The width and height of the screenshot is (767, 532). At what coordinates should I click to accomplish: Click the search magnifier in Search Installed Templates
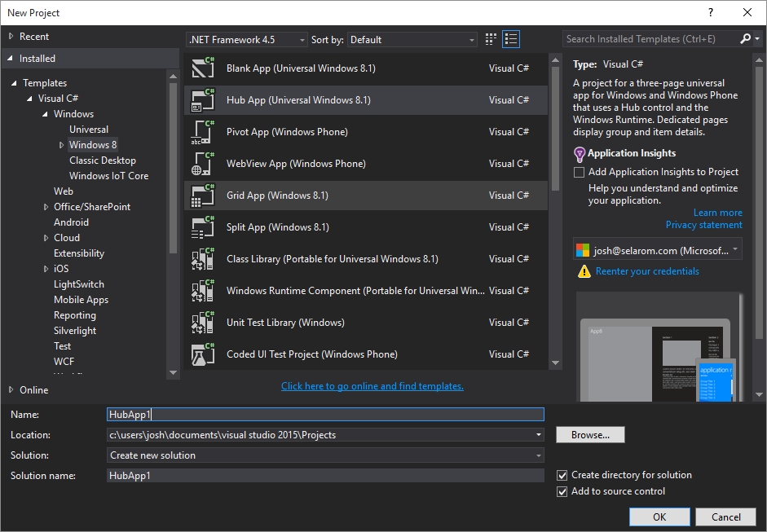(x=744, y=38)
